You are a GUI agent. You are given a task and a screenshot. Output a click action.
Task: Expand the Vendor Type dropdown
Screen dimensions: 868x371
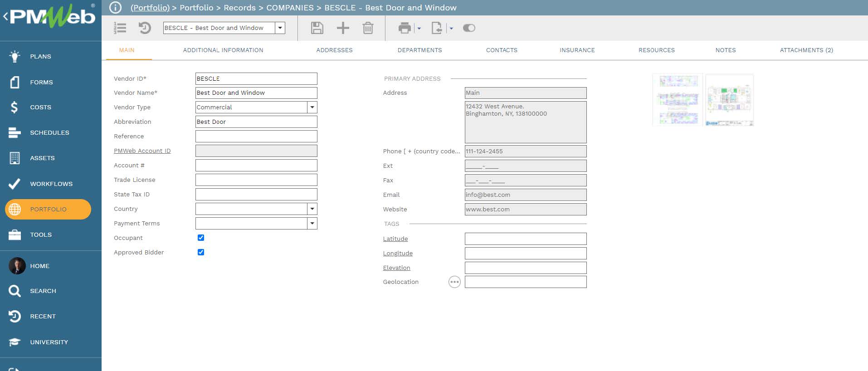312,107
